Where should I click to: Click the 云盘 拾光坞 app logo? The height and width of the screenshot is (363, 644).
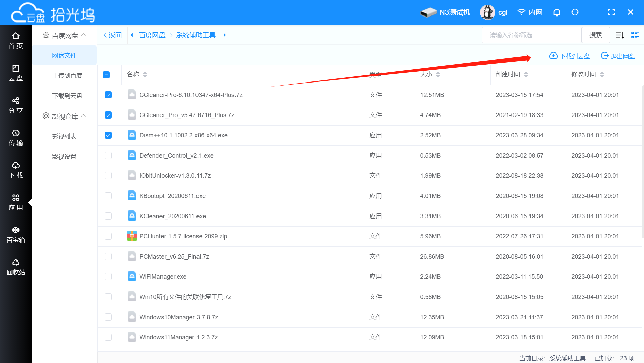point(53,13)
